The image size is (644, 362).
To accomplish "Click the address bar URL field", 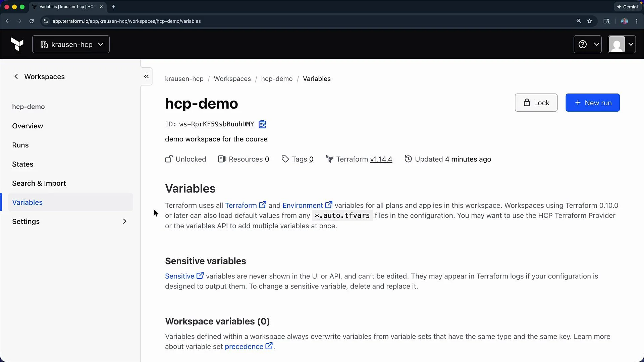I will point(309,21).
